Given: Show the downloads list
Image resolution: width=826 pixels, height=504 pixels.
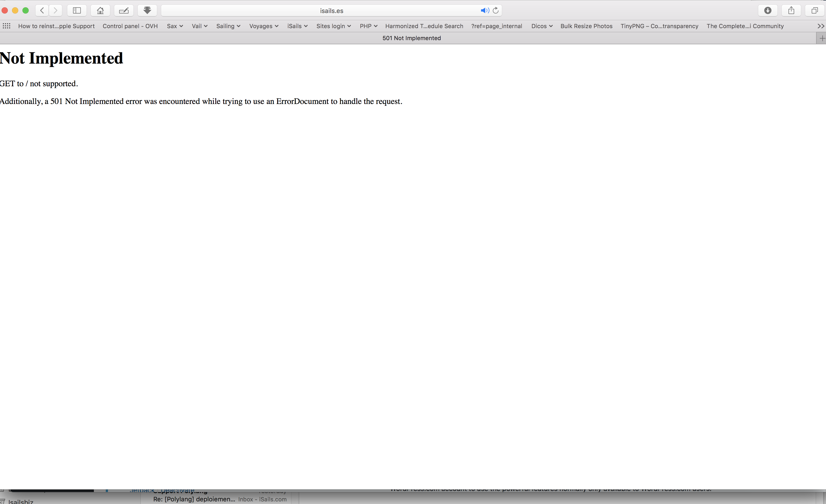Looking at the screenshot, I should click(x=768, y=11).
